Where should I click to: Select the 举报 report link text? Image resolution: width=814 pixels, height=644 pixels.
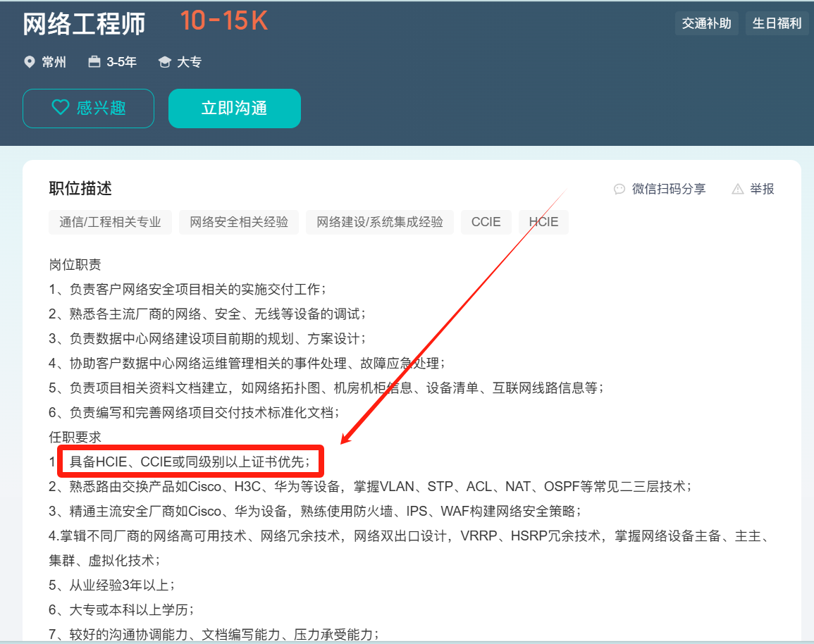click(x=762, y=189)
